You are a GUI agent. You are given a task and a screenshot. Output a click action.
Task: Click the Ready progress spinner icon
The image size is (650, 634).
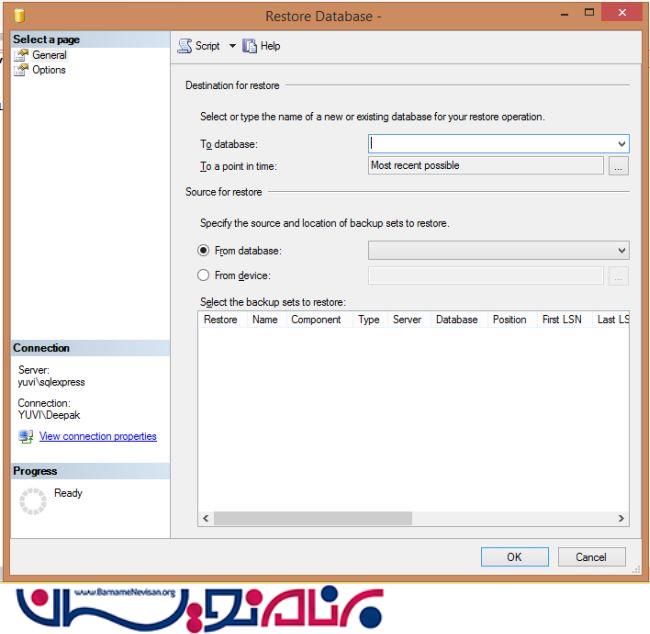pyautogui.click(x=33, y=502)
